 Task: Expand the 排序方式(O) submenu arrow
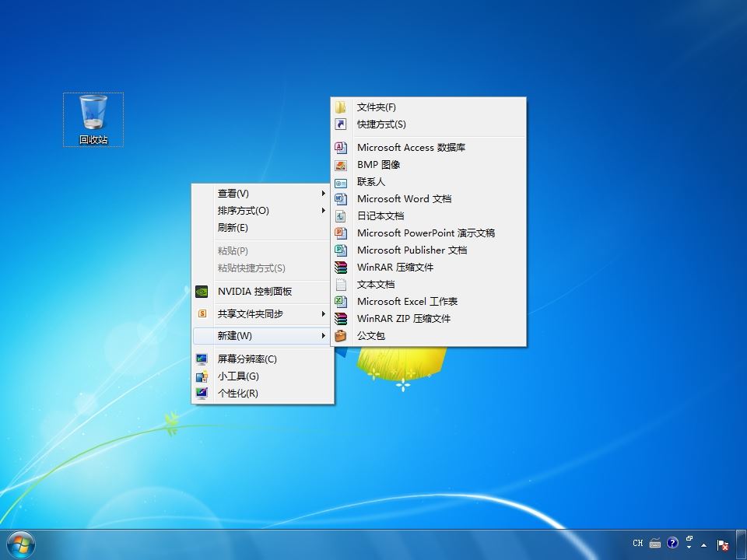323,211
